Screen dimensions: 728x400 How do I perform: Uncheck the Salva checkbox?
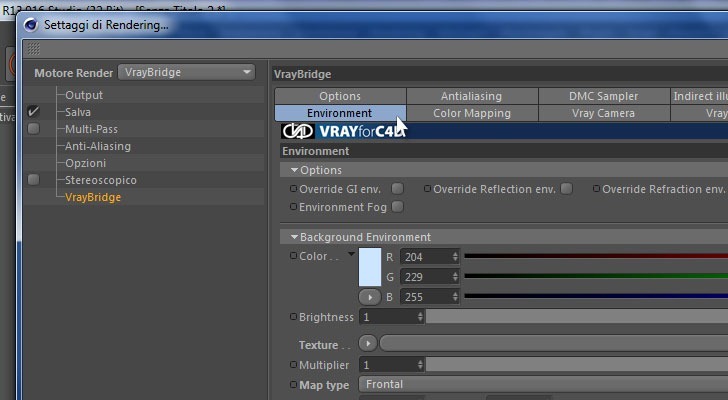click(33, 111)
